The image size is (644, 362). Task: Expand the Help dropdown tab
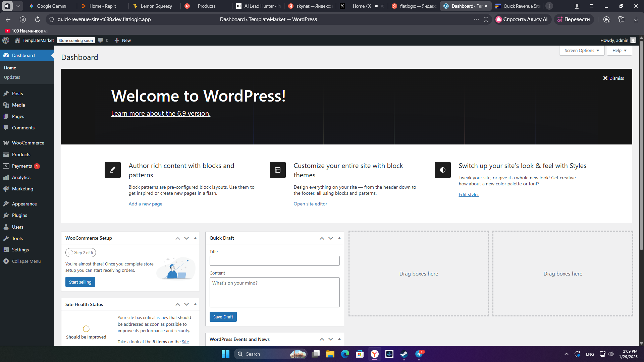click(x=619, y=51)
